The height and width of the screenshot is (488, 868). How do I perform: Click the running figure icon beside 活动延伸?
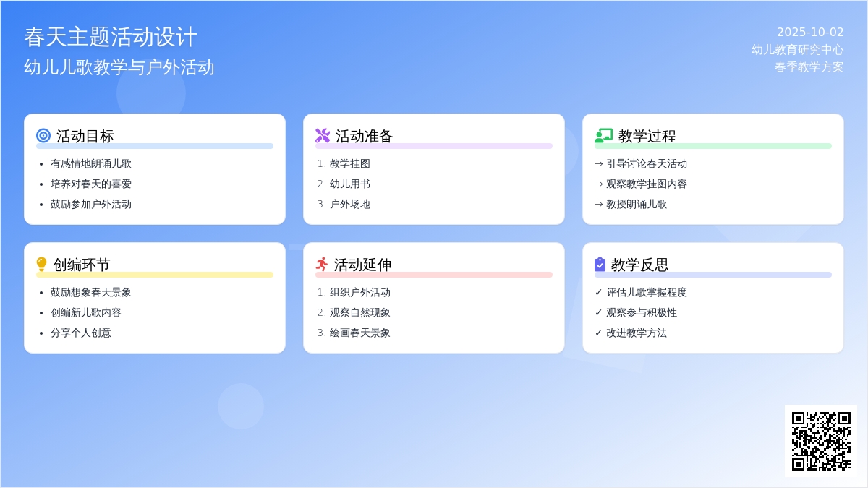pyautogui.click(x=322, y=265)
